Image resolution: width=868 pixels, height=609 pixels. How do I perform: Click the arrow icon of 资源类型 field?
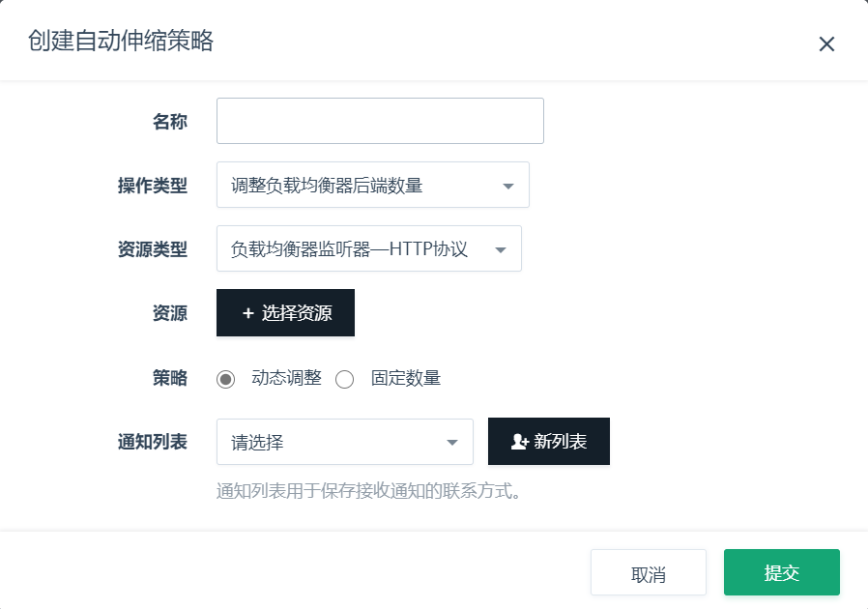(x=501, y=249)
